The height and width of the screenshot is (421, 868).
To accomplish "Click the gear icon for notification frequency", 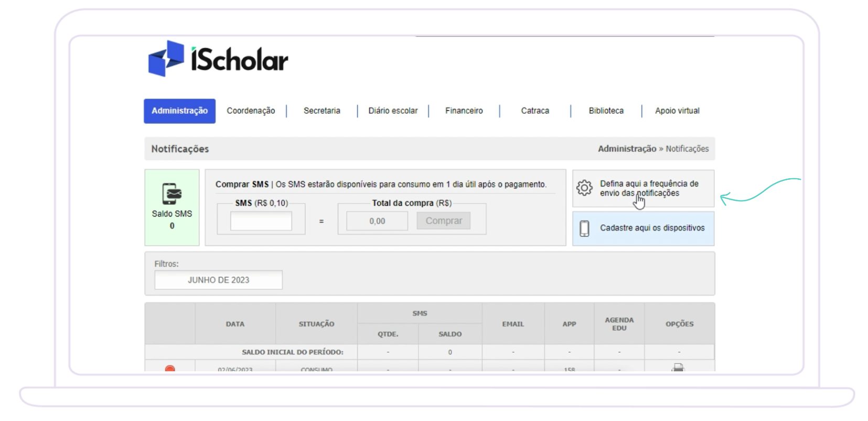I will click(584, 188).
